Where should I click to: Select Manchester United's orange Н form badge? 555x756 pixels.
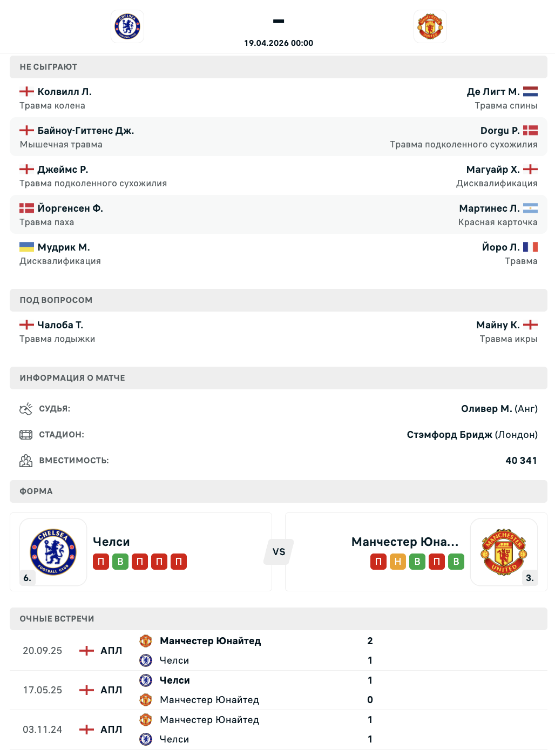pyautogui.click(x=398, y=562)
